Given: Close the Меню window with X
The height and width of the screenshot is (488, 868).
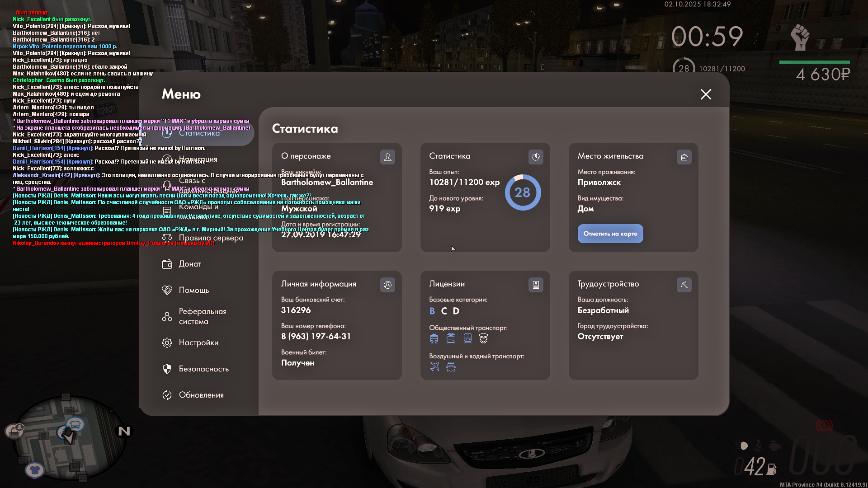Looking at the screenshot, I should point(706,94).
